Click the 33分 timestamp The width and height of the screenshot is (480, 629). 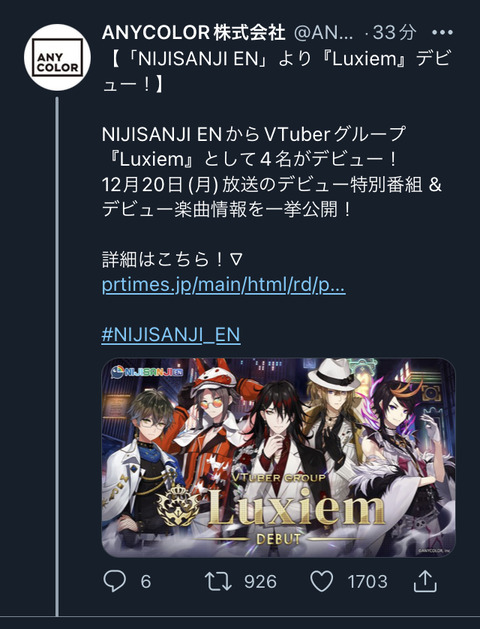point(395,32)
